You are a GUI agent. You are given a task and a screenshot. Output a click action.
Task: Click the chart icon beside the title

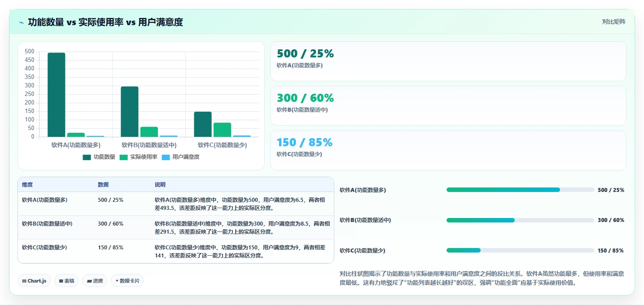coord(21,22)
